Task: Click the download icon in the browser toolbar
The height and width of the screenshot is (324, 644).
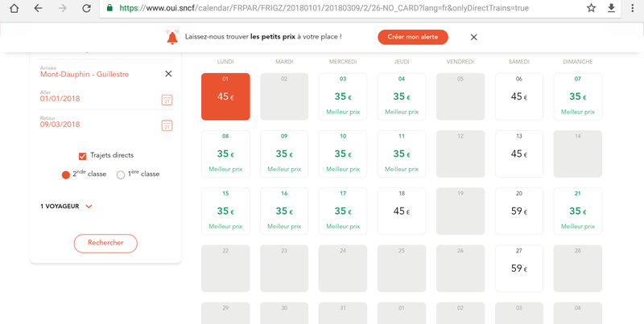Action: click(611, 8)
